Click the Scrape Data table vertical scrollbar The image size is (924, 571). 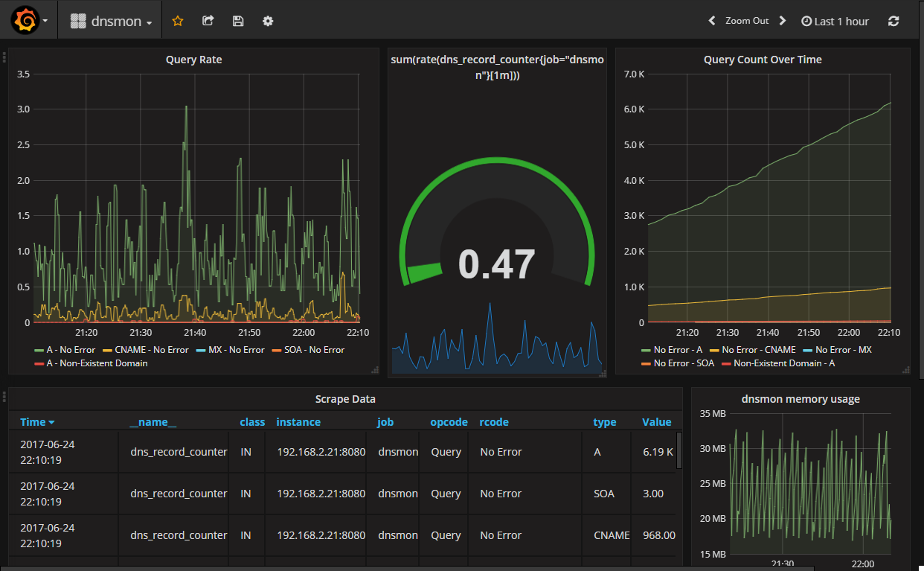pos(679,450)
